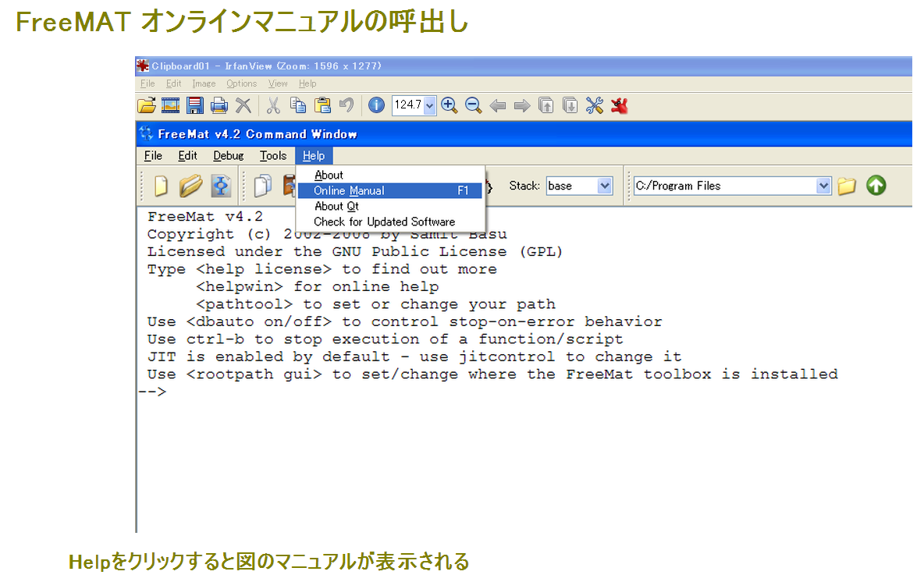Click the 'Use <dbauto on/off>' console line
The height and width of the screenshot is (582, 924).
click(405, 321)
